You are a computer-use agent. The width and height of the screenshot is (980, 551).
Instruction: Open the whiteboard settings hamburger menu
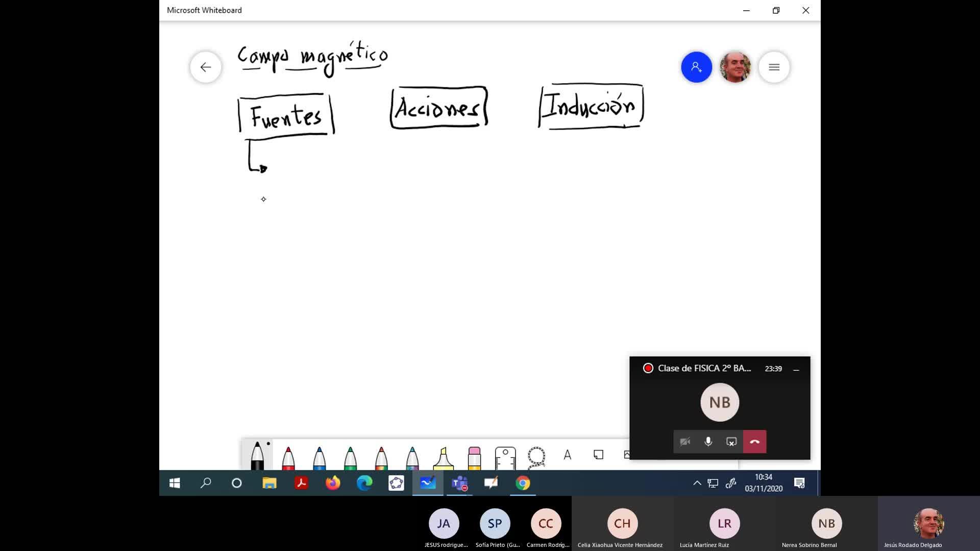point(774,67)
